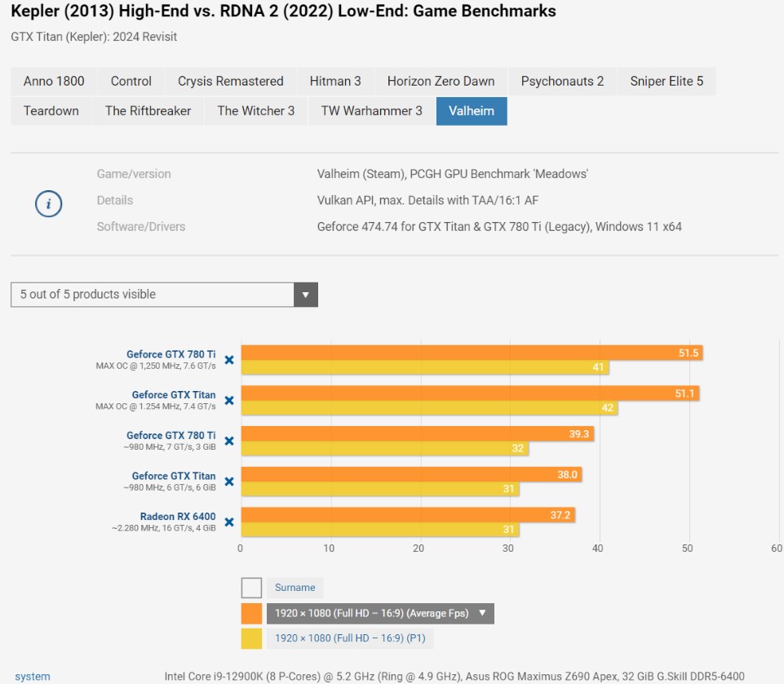Click the 37.2 fps orange bar
The height and width of the screenshot is (684, 784).
[408, 515]
